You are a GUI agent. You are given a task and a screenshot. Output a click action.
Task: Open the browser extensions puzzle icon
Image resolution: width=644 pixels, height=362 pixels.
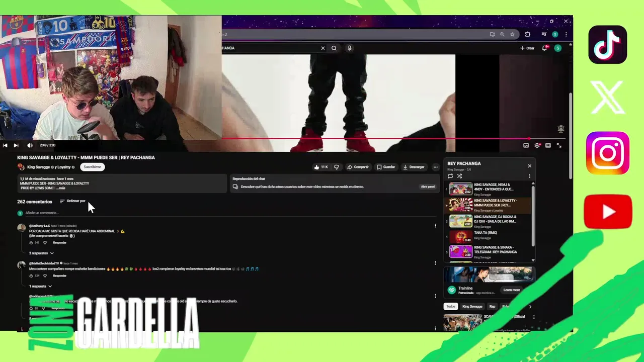point(528,34)
